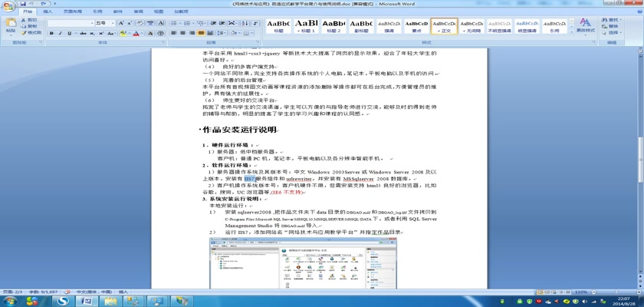Open the line spacing dropdown
The height and width of the screenshot is (307, 644).
(222, 33)
